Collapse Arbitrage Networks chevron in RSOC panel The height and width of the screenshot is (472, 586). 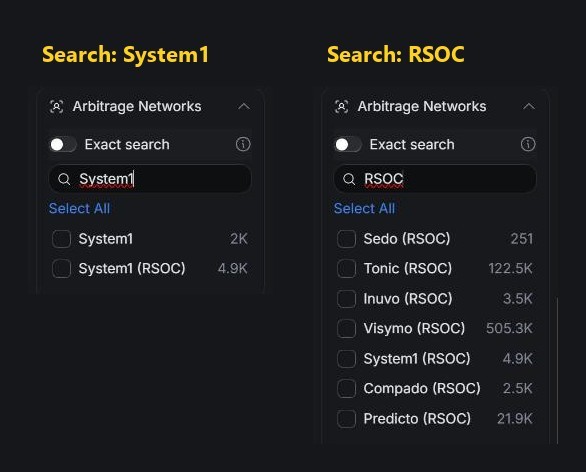pos(529,107)
